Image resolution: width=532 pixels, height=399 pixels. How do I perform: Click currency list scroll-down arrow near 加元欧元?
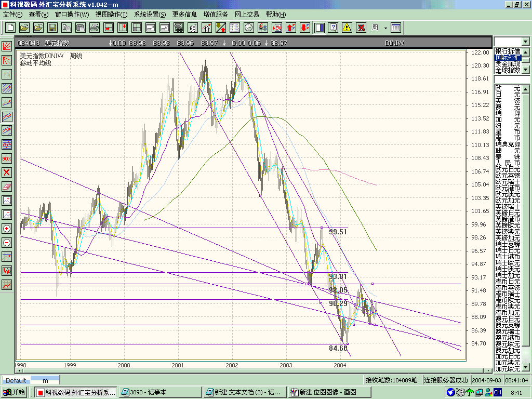tap(526, 367)
